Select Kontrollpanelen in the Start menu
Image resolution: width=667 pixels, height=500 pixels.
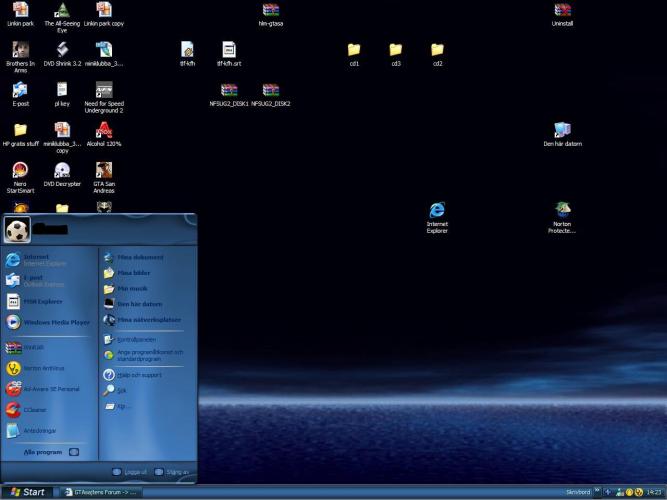coord(139,339)
